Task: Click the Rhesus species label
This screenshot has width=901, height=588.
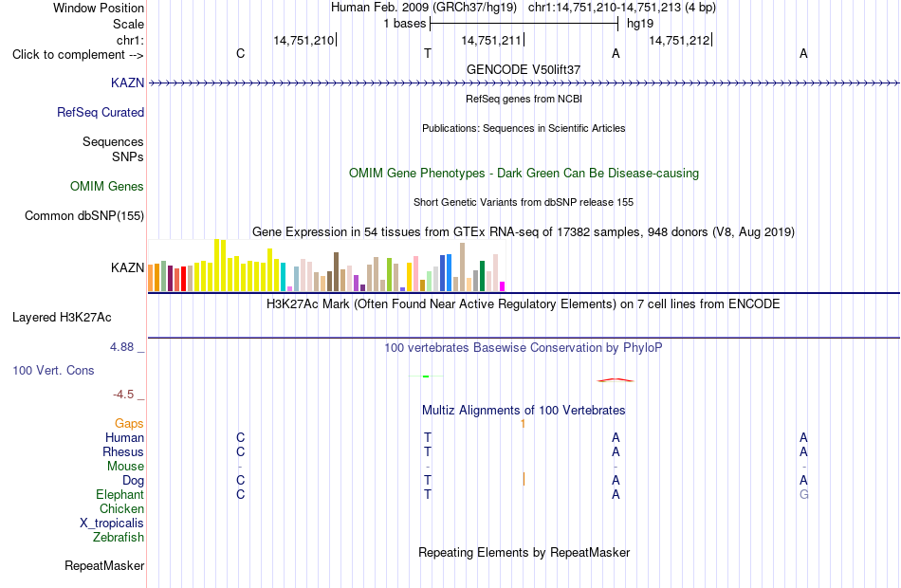Action: 123,452
